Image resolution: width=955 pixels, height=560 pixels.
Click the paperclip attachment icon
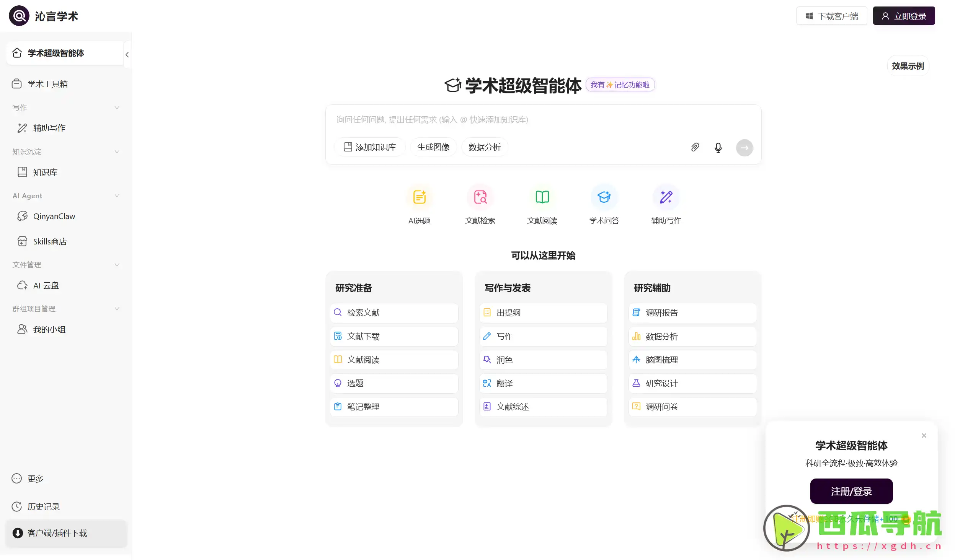tap(695, 147)
